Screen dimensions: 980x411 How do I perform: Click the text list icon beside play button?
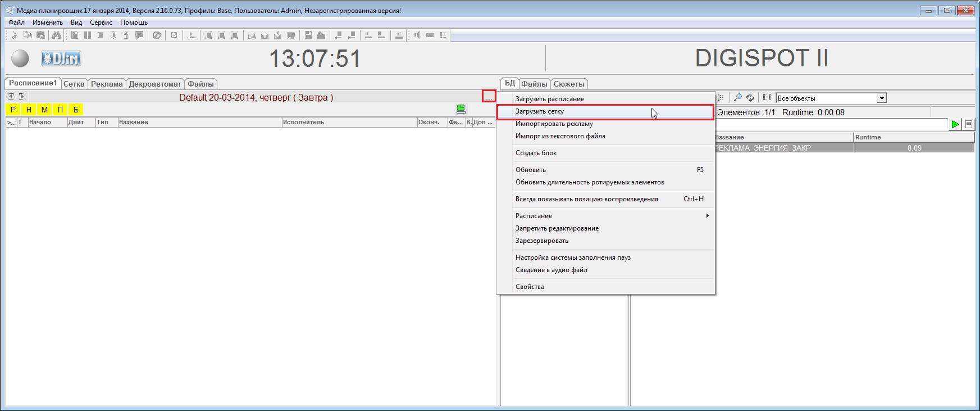tap(969, 124)
